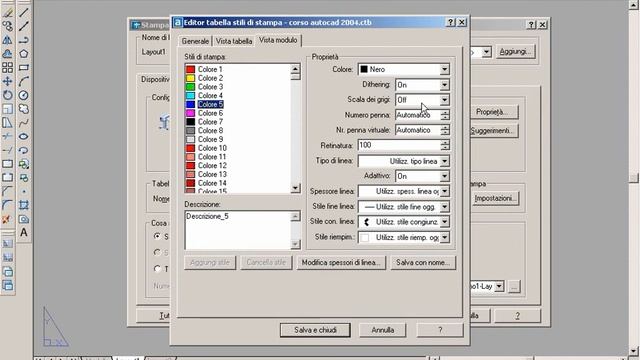The image size is (640, 360).
Task: Click the Salva con nome button
Action: coord(423,262)
